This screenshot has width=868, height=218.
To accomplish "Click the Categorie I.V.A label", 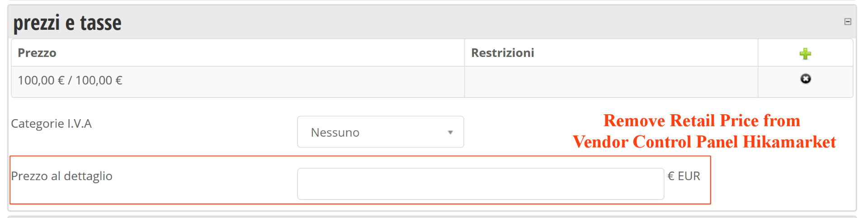I will [51, 124].
